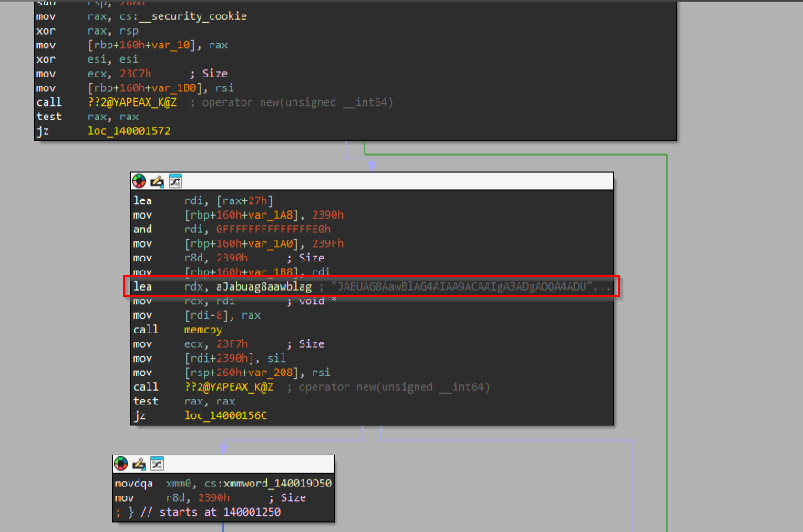Image resolution: width=803 pixels, height=532 pixels.
Task: Click edit pencil icon in the movdqa block header
Action: (x=139, y=464)
